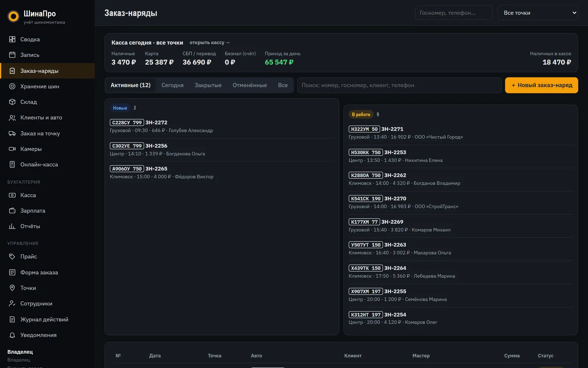Open order ЗН-2272 Голубев Александр
The height and width of the screenshot is (368, 588).
[222, 126]
